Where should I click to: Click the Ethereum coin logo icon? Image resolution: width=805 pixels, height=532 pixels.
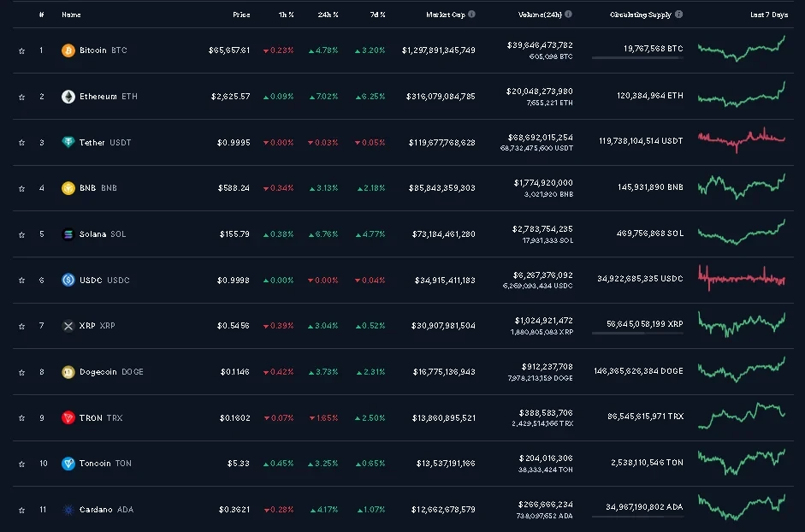[68, 97]
